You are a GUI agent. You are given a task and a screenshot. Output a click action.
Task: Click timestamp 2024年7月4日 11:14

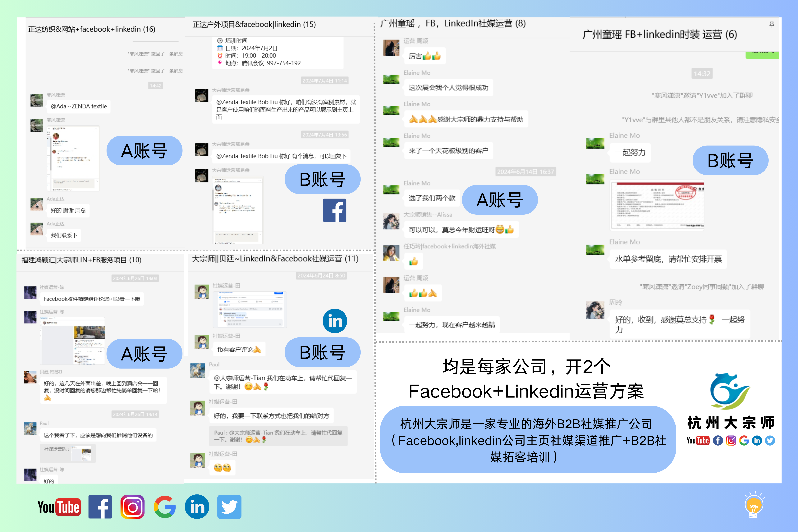tap(325, 81)
